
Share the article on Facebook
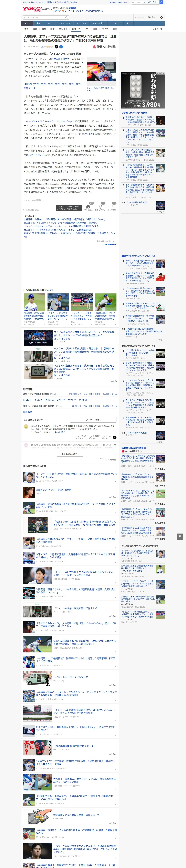coord(61,47)
